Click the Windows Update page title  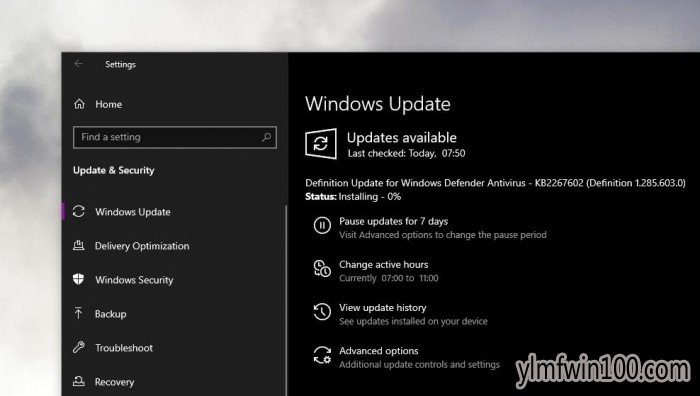pos(378,104)
